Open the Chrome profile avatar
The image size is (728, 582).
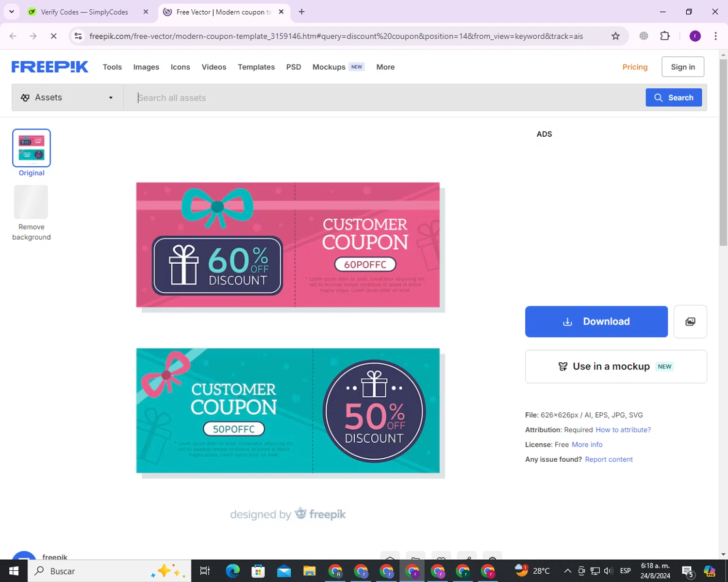[x=695, y=36]
